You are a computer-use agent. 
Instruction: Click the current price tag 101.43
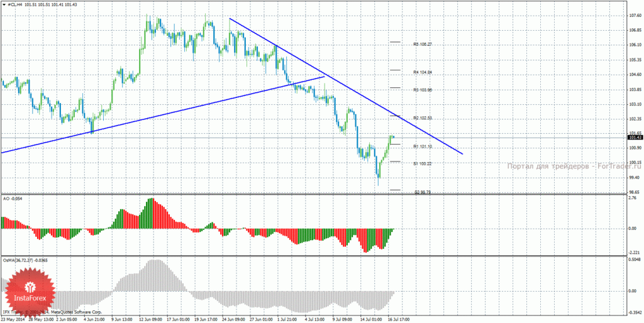(x=635, y=138)
